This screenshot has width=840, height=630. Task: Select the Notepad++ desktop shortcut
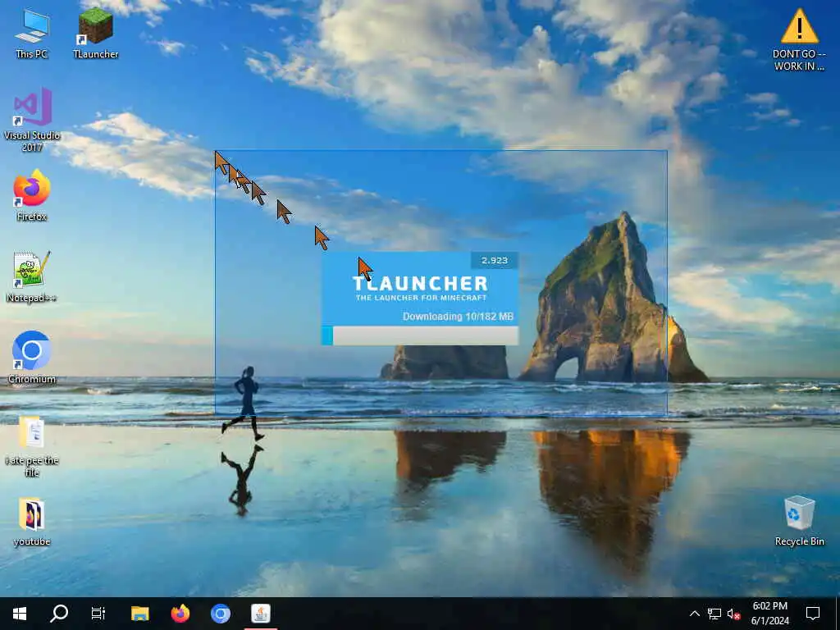(x=32, y=277)
